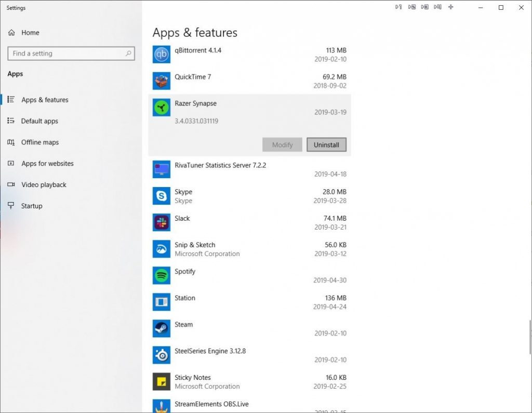The height and width of the screenshot is (413, 532).
Task: Click the Snip & Sketch app icon
Action: [162, 249]
